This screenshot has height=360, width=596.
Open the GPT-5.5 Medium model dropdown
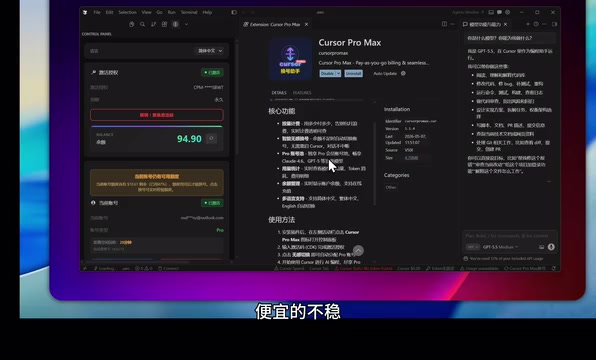(x=500, y=247)
